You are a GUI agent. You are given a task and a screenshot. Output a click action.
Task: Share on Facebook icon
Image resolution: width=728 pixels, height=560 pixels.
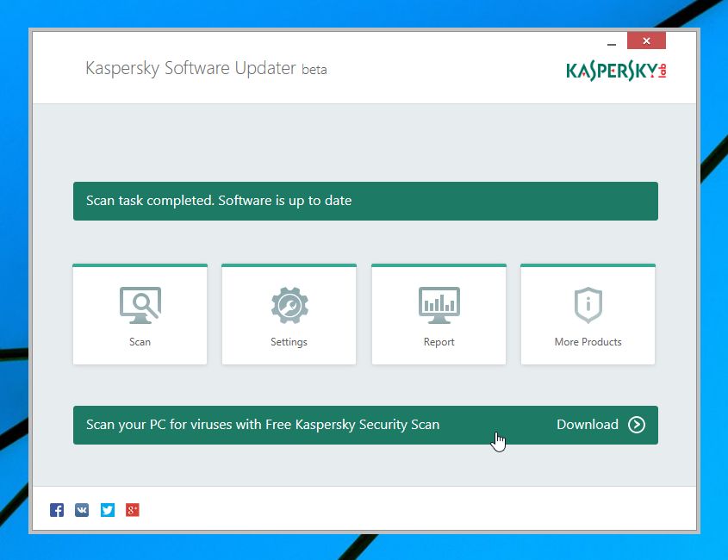point(57,510)
